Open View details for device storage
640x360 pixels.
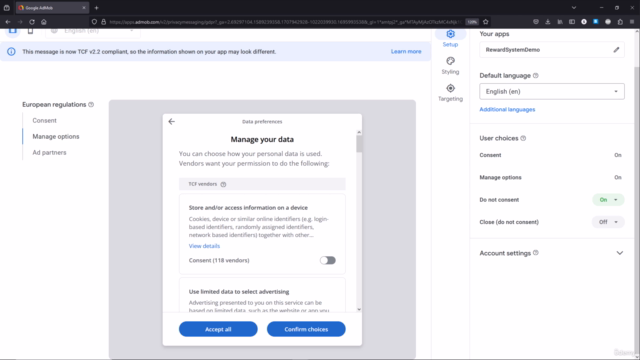204,246
